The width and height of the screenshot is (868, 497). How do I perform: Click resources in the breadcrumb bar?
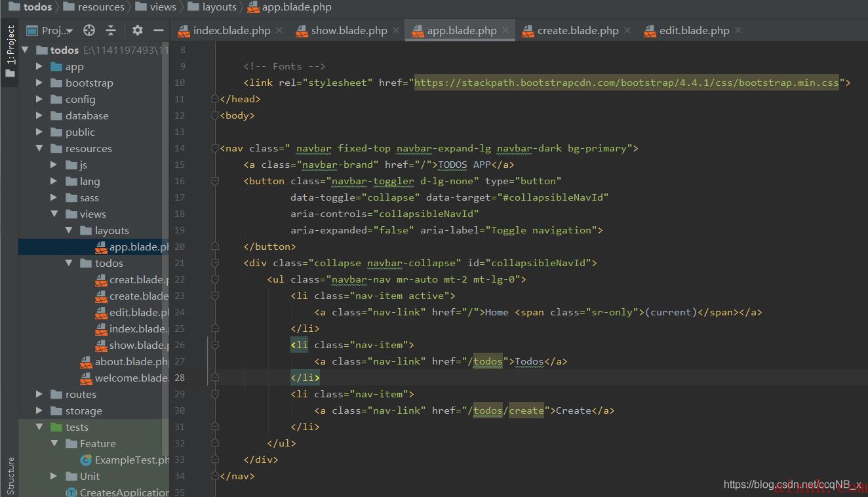click(x=94, y=7)
